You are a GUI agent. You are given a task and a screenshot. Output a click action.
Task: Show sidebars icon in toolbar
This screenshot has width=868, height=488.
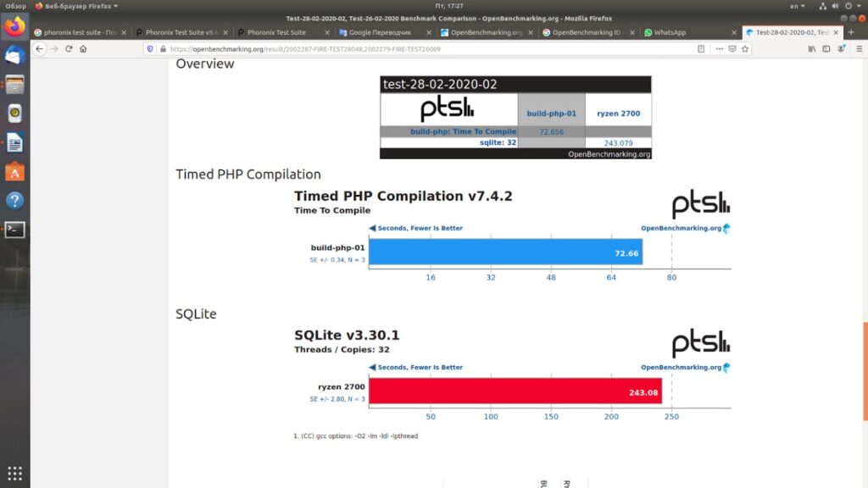coord(826,48)
